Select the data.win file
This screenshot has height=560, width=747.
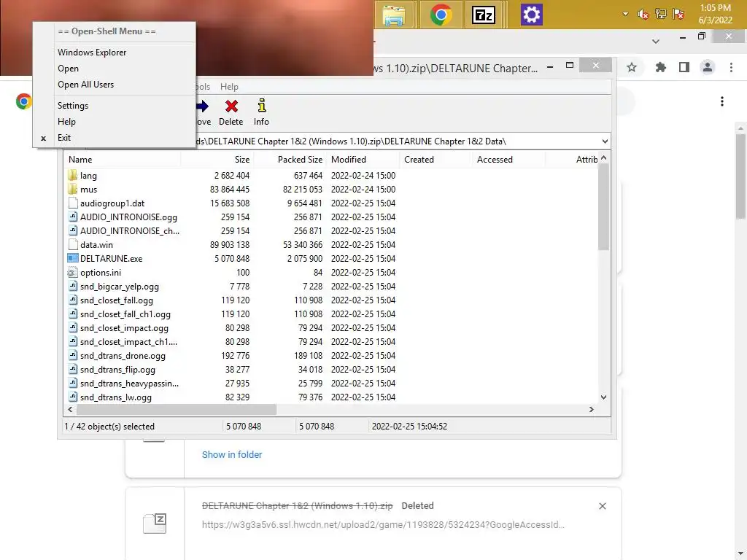click(x=96, y=245)
